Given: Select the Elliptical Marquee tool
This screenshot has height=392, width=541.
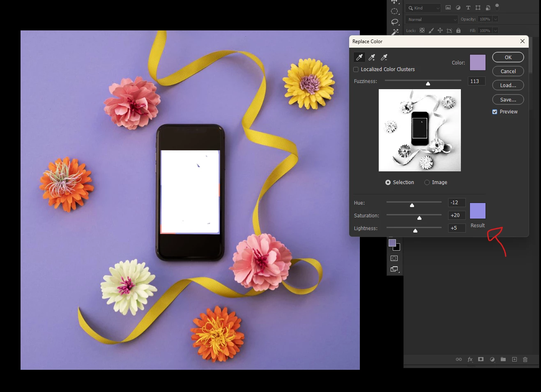Looking at the screenshot, I should pos(394,11).
